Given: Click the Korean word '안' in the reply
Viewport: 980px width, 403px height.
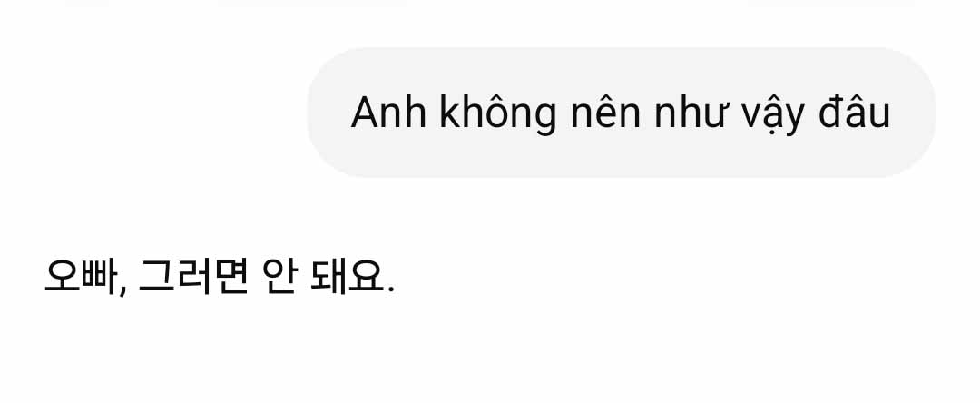Looking at the screenshot, I should [x=279, y=276].
